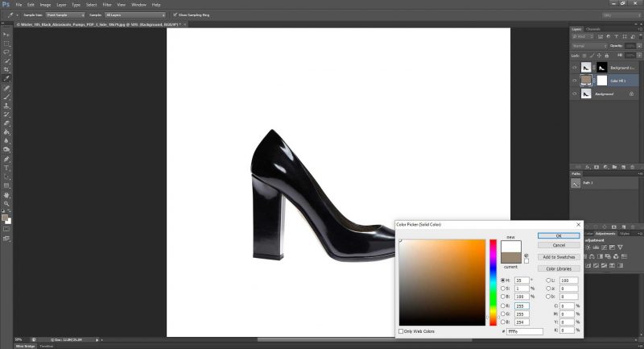Hide the Color Fill 1 layer

pyautogui.click(x=575, y=81)
